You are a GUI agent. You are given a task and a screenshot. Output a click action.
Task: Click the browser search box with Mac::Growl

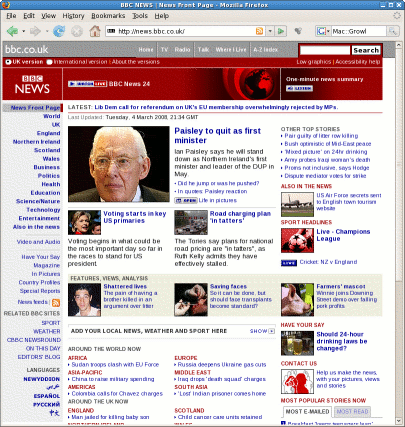tap(358, 31)
